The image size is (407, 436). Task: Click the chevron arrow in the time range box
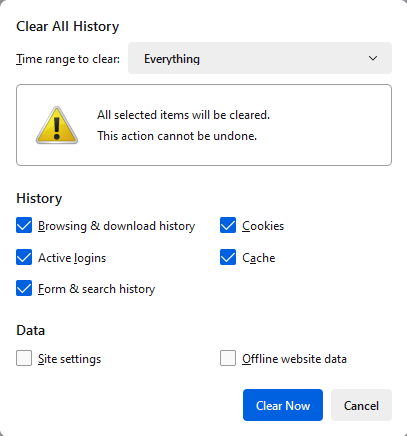373,58
